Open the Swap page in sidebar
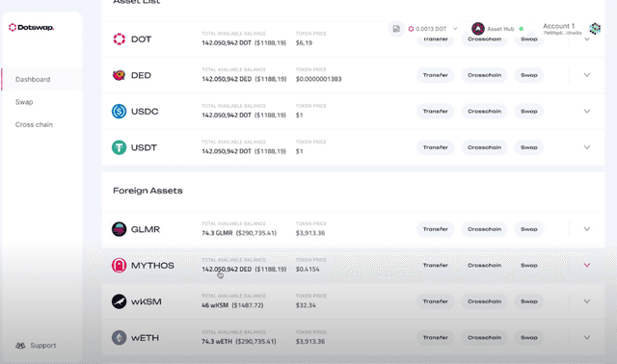617x364 pixels. coord(24,102)
